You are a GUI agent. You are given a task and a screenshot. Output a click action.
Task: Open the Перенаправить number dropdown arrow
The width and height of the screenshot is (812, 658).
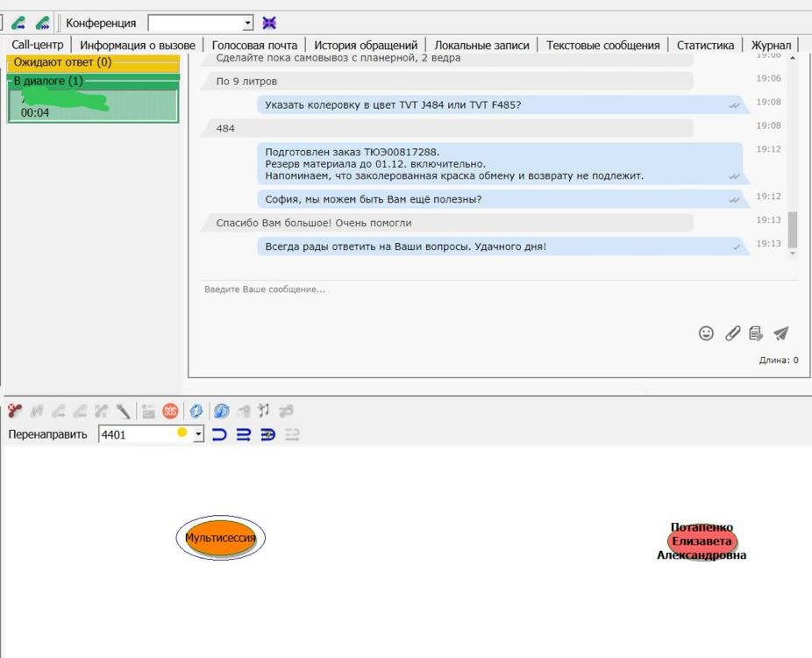pyautogui.click(x=199, y=434)
